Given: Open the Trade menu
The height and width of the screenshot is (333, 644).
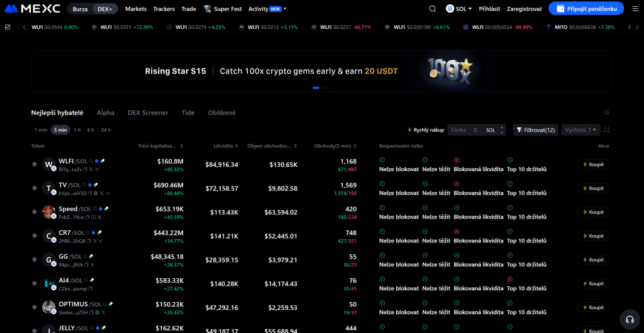Looking at the screenshot, I should (189, 9).
